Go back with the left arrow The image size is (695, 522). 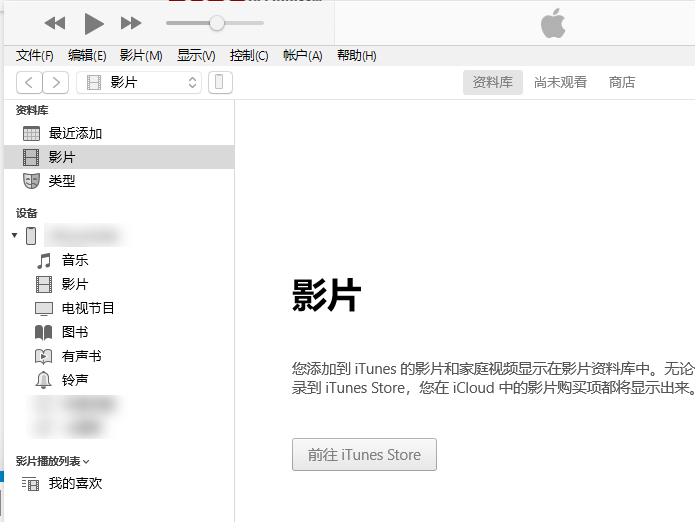click(31, 83)
